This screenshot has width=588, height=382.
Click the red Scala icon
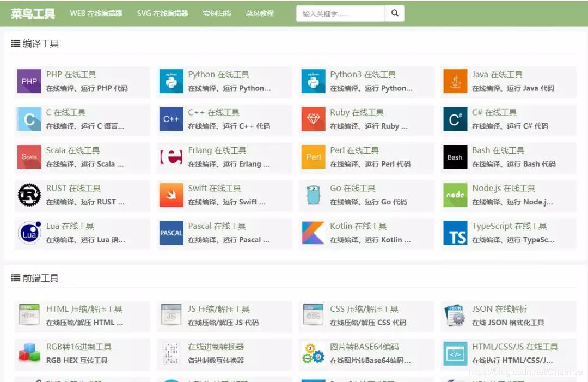click(x=29, y=157)
